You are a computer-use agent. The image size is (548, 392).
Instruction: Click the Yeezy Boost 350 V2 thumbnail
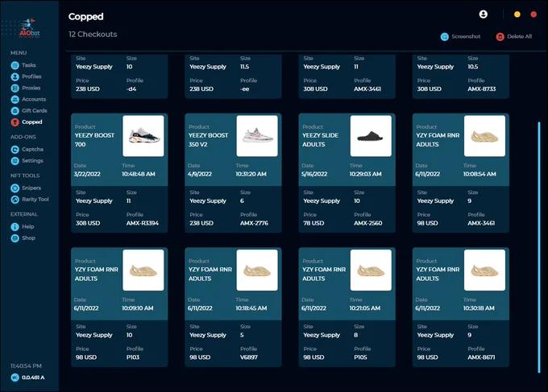click(x=257, y=136)
